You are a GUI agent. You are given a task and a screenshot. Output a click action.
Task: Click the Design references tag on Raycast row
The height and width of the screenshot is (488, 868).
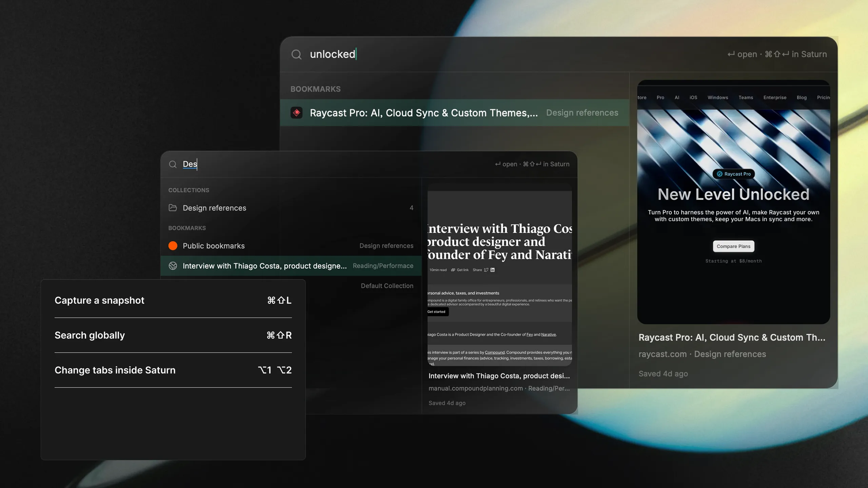tap(582, 113)
